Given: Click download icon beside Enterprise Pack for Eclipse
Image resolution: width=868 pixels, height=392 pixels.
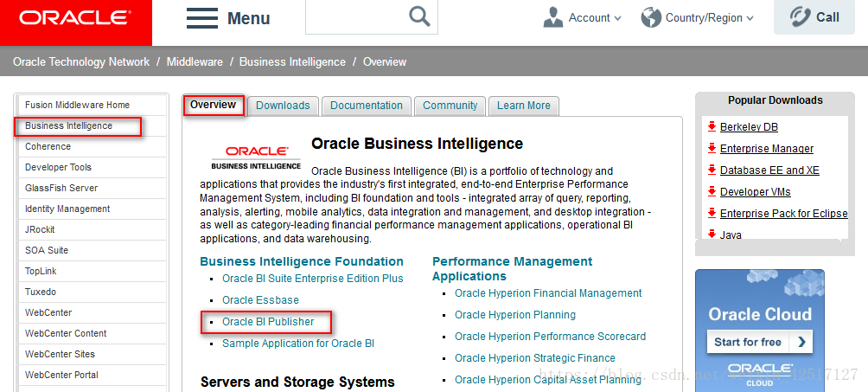Looking at the screenshot, I should pos(712,213).
